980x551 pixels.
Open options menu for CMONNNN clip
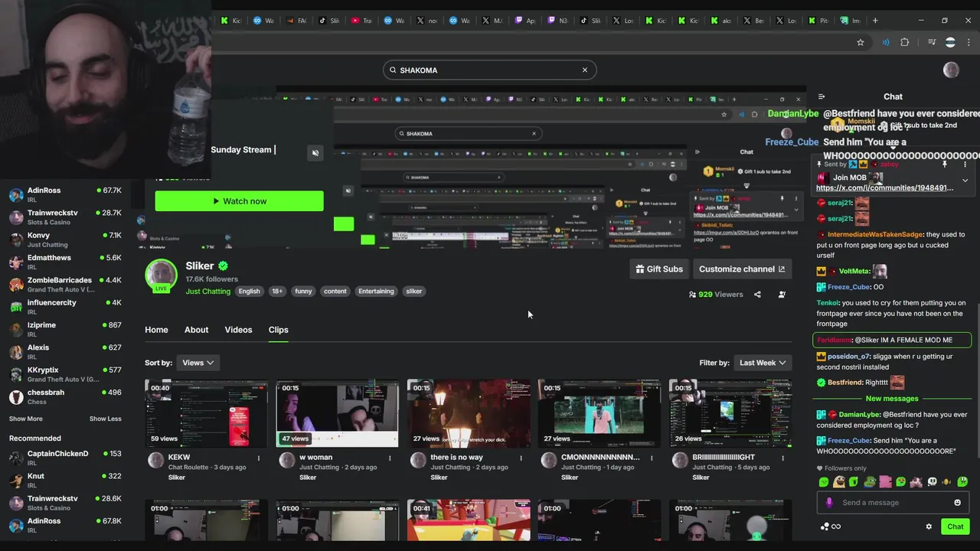[x=652, y=458]
